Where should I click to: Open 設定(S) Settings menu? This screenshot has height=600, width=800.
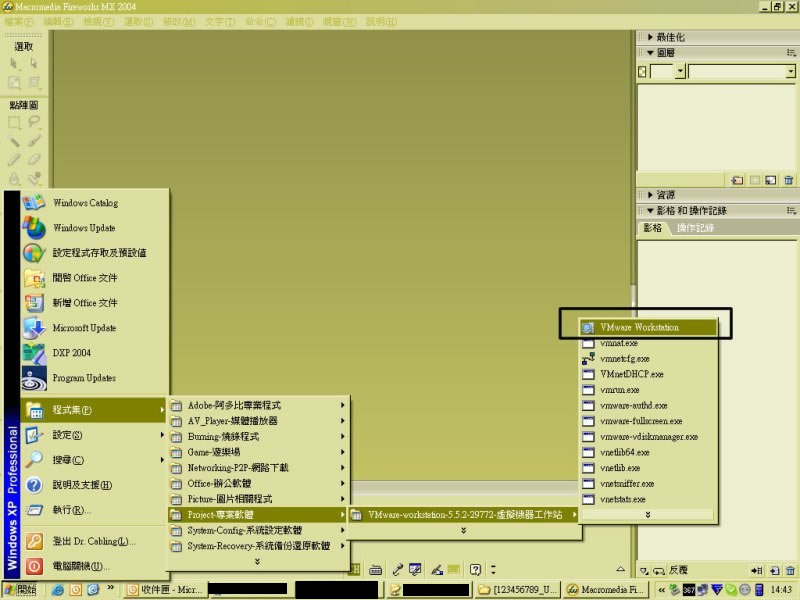pyautogui.click(x=94, y=435)
